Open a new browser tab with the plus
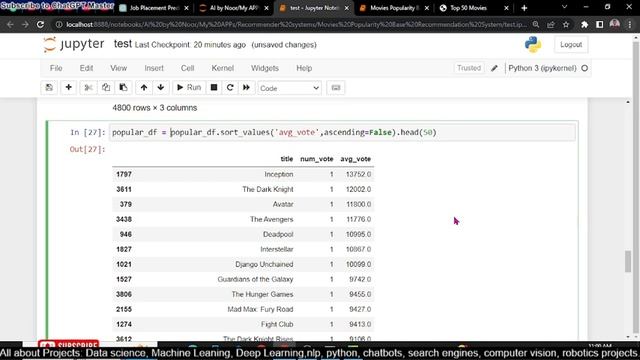Viewport: 640px width, 360px height. point(524,8)
